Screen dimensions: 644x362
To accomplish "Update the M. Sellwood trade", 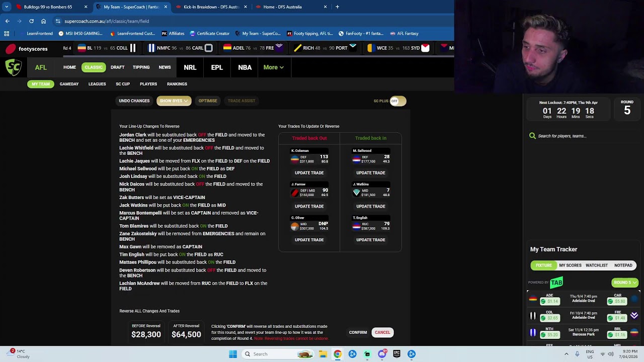I will 371,173.
